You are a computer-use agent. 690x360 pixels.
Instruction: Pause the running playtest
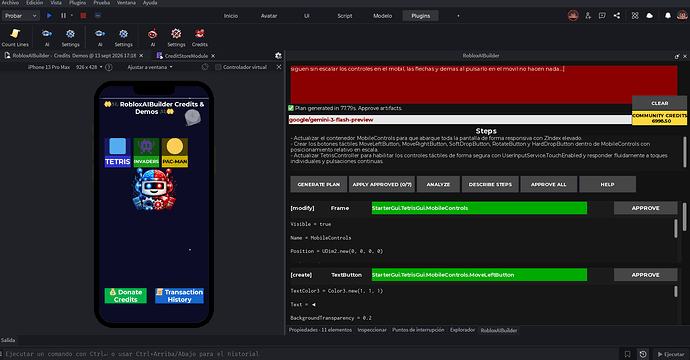point(63,15)
